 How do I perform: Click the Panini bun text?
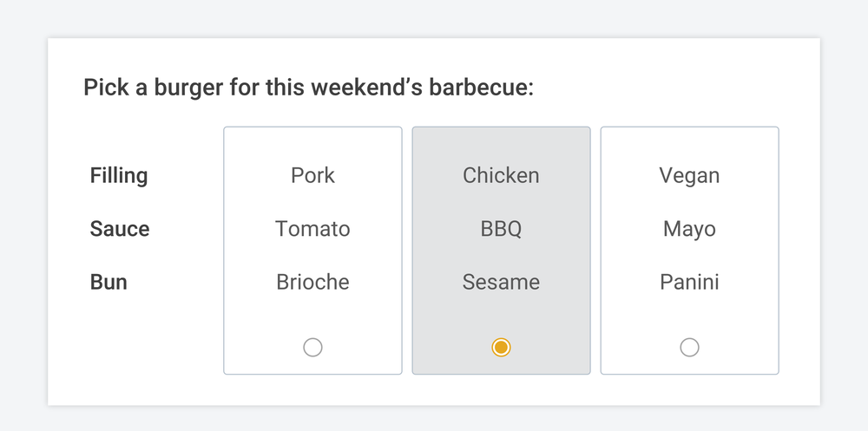(x=689, y=282)
